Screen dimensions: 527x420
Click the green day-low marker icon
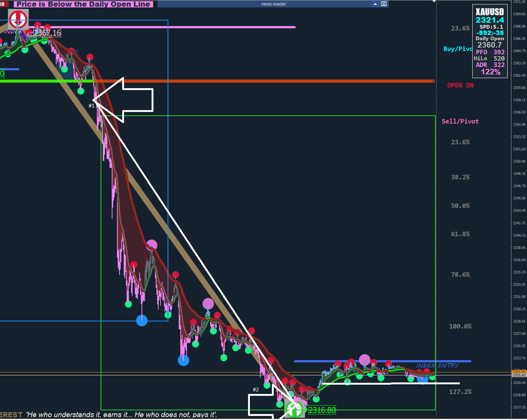coord(294,410)
